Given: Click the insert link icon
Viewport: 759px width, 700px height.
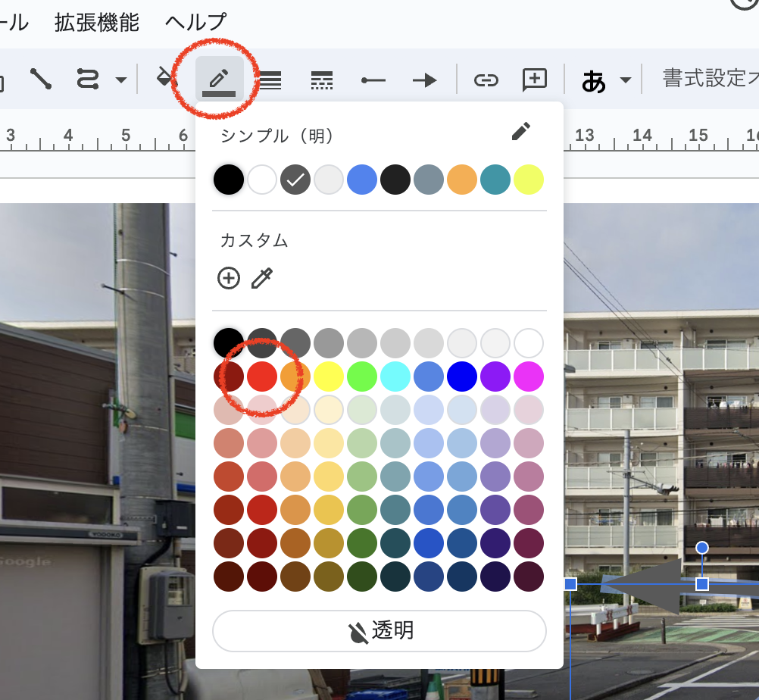Looking at the screenshot, I should [486, 80].
